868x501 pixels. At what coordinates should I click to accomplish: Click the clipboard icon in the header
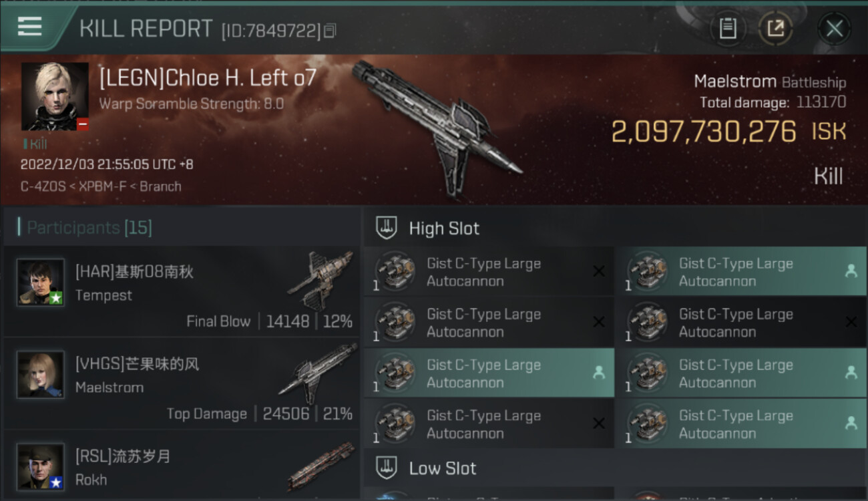tap(728, 28)
